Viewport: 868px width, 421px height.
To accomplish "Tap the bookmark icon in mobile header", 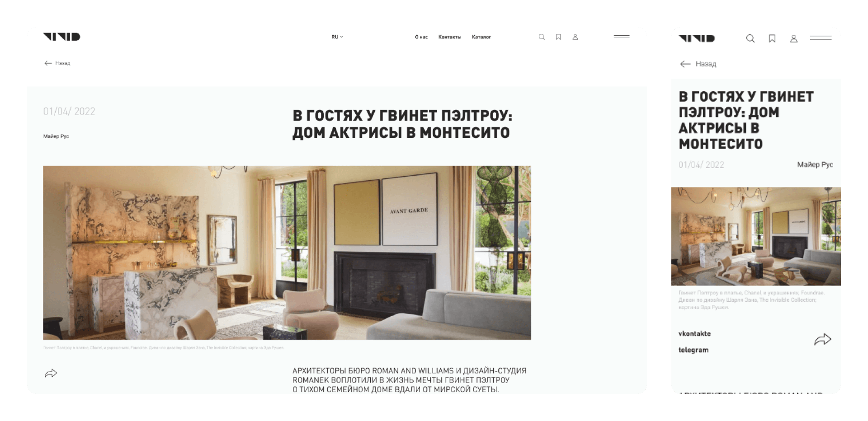I will pos(772,39).
